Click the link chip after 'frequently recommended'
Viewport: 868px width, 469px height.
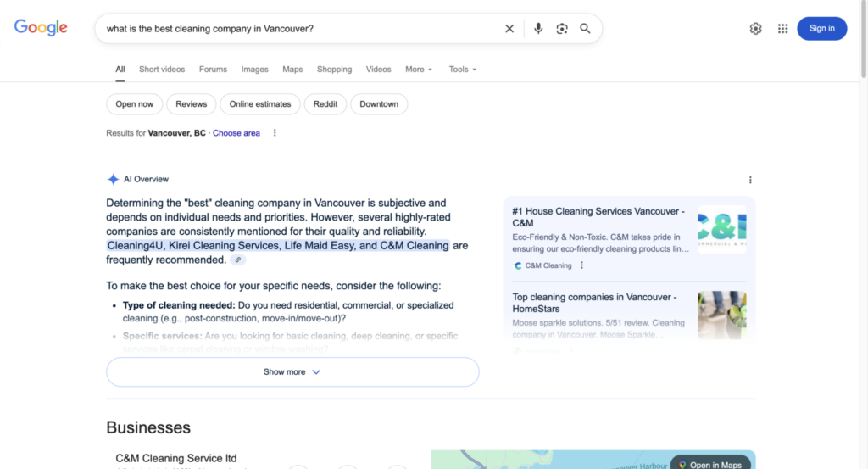238,260
